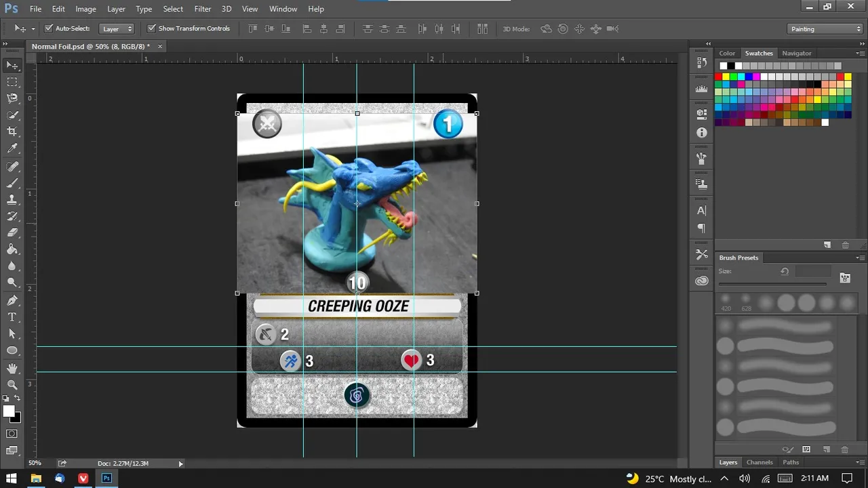
Task: Create new swatch of foreground color
Action: [x=827, y=245]
